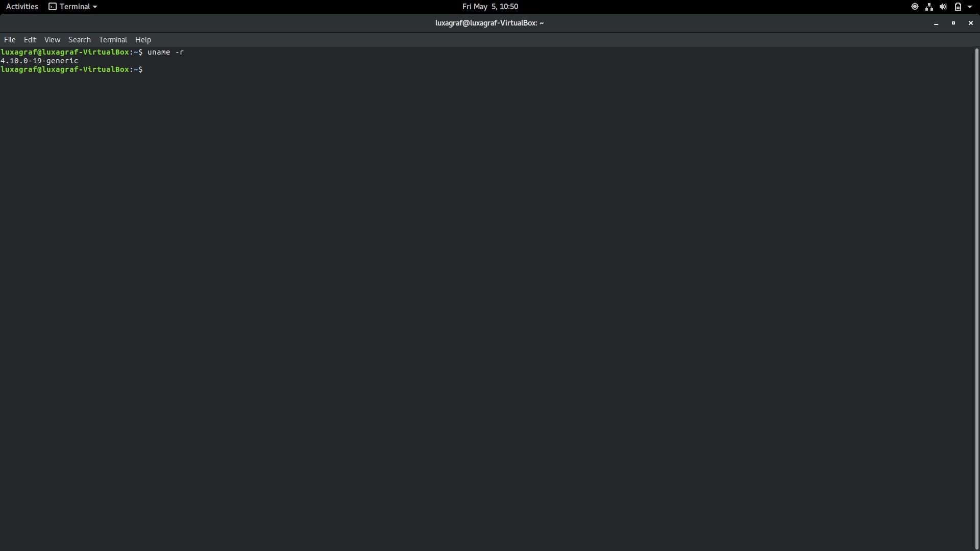
Task: Click the date and time display
Action: click(490, 6)
